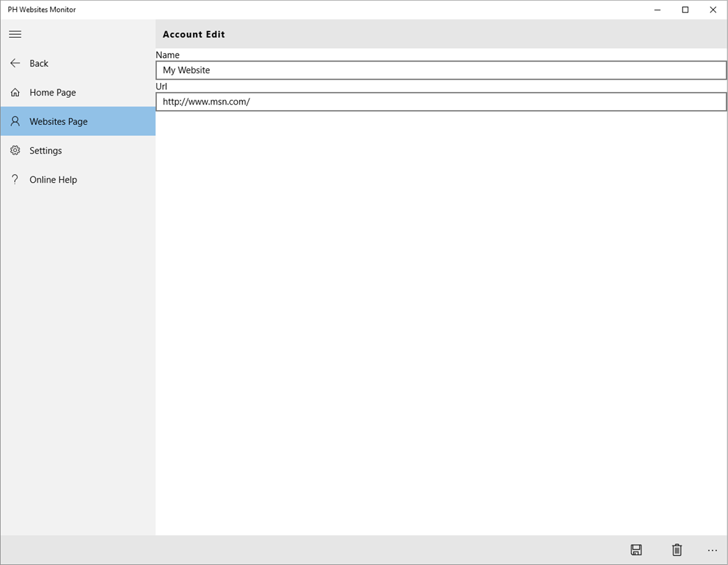
Task: Delete the account using the trash icon
Action: (677, 550)
